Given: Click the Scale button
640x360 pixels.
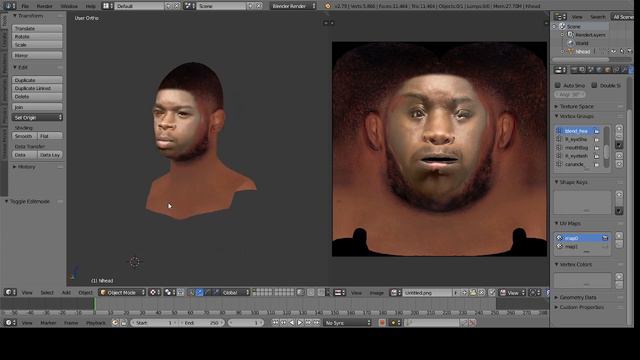Looking at the screenshot, I should [37, 45].
